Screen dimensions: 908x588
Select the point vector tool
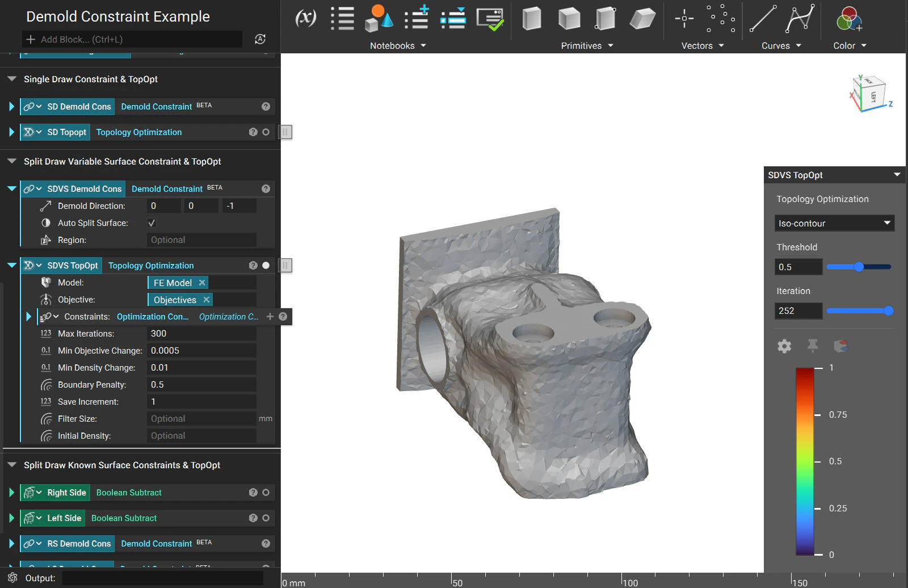tap(684, 19)
